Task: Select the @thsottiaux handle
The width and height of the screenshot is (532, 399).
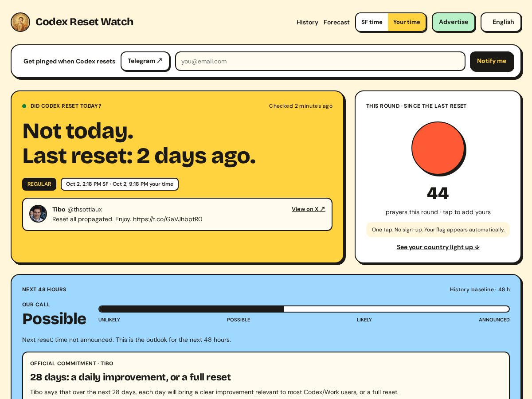Action: click(x=85, y=209)
